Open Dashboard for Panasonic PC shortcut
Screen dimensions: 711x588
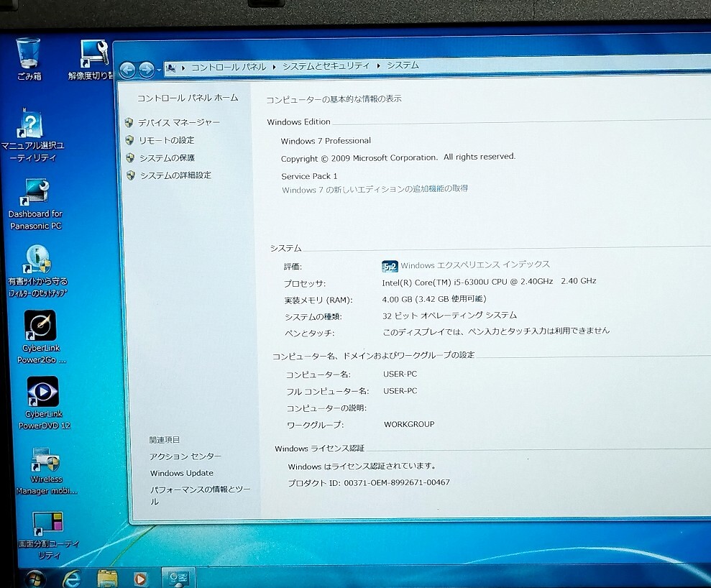[x=35, y=205]
